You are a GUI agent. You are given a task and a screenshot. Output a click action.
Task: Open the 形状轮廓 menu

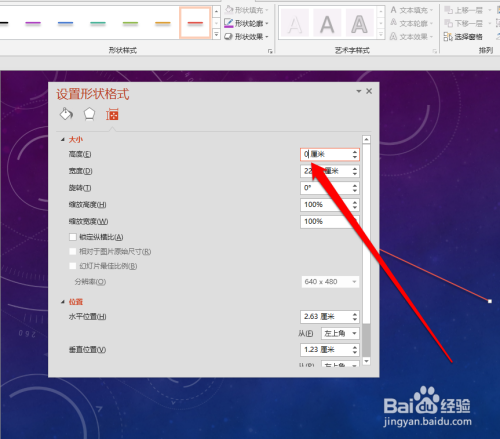247,23
